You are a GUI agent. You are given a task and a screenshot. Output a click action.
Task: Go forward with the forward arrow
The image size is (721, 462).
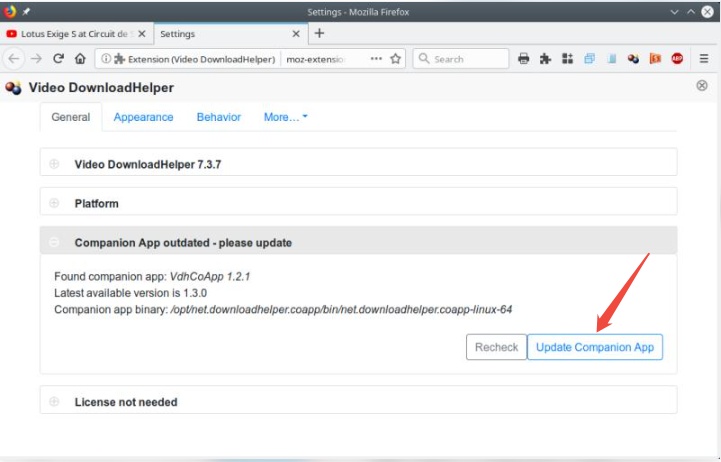pos(36,59)
